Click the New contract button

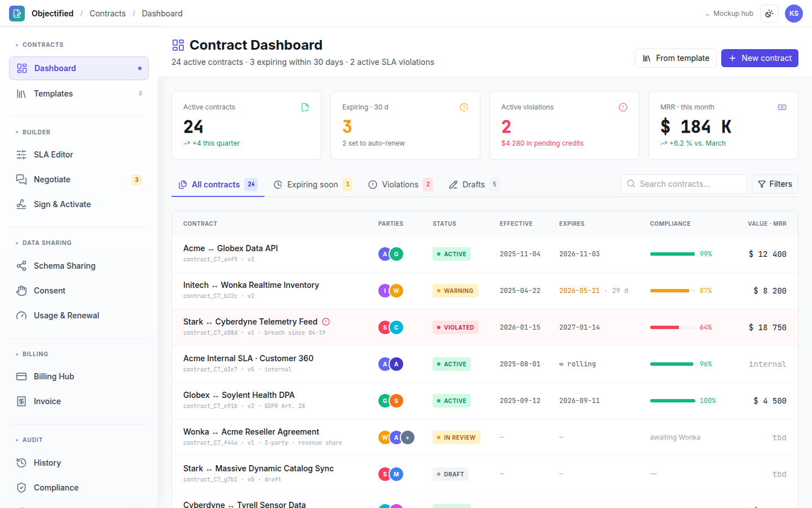tap(760, 58)
